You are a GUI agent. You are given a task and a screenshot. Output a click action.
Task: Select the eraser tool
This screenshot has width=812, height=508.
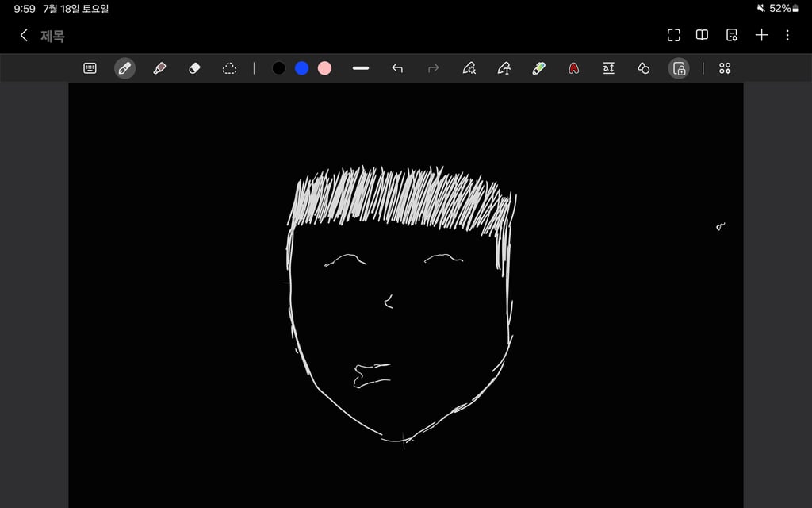click(194, 68)
